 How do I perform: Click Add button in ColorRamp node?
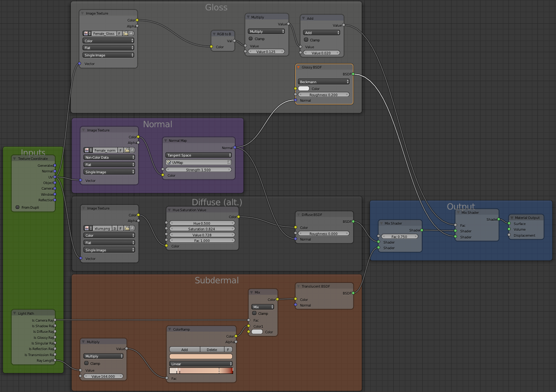184,349
